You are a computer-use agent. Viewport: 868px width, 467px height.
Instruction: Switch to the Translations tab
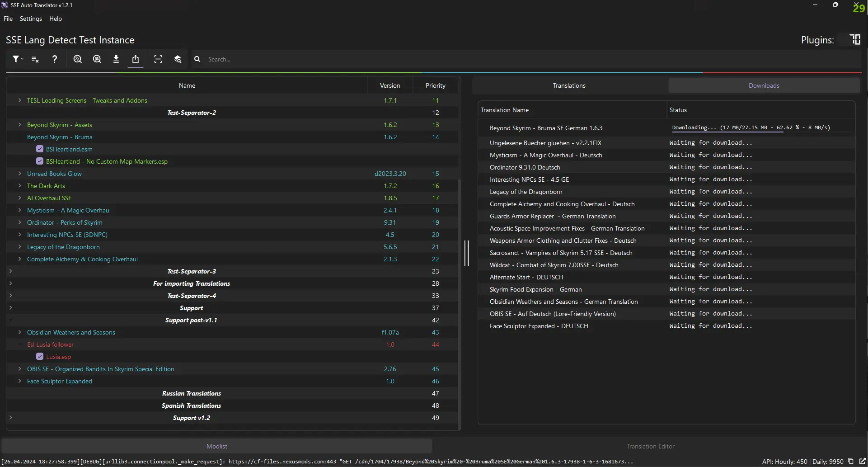(569, 85)
